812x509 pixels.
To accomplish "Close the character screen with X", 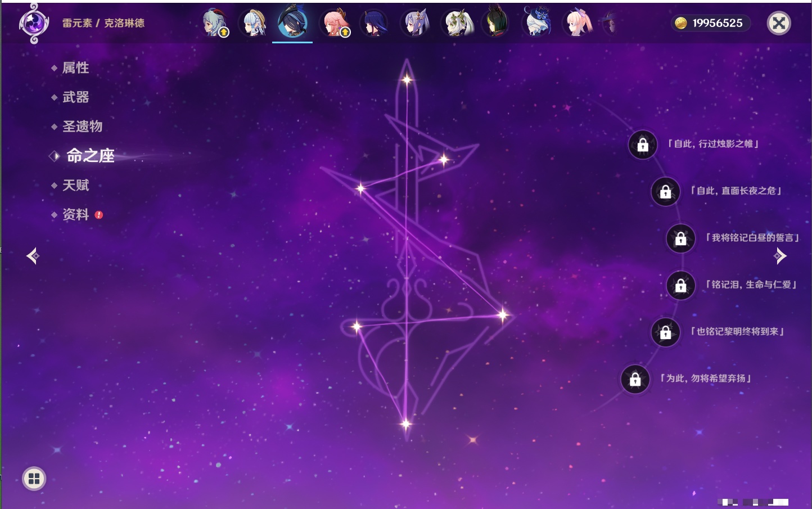I will tap(779, 23).
